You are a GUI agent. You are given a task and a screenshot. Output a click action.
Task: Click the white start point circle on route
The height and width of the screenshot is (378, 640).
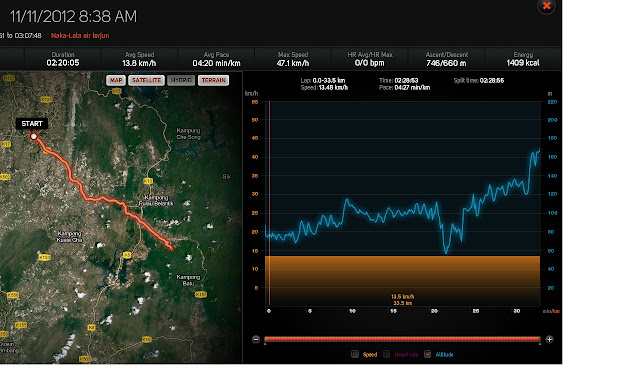(x=34, y=136)
